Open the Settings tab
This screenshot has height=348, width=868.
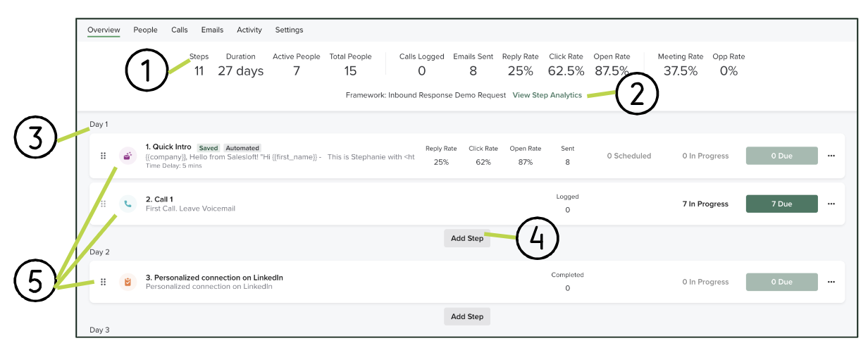pos(289,30)
